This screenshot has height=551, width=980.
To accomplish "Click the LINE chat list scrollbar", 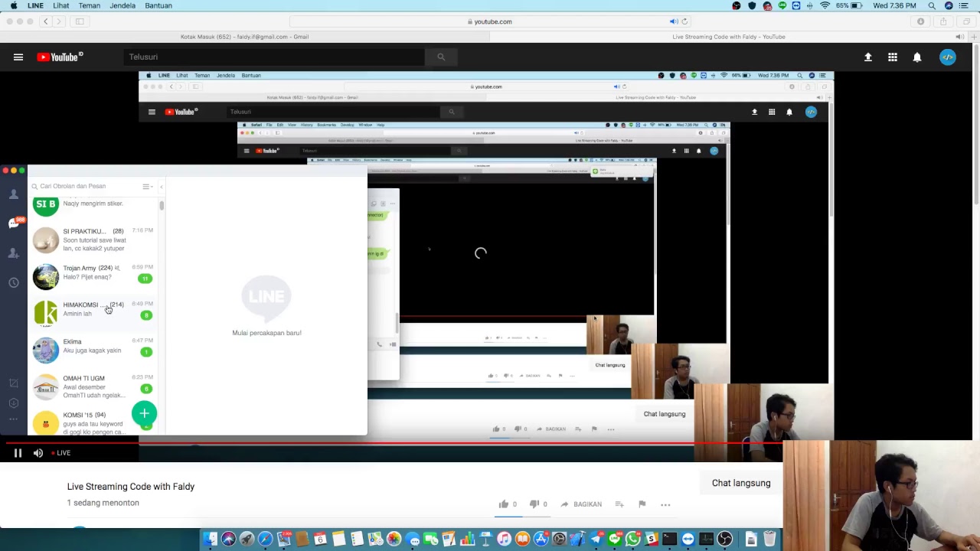I will click(162, 205).
